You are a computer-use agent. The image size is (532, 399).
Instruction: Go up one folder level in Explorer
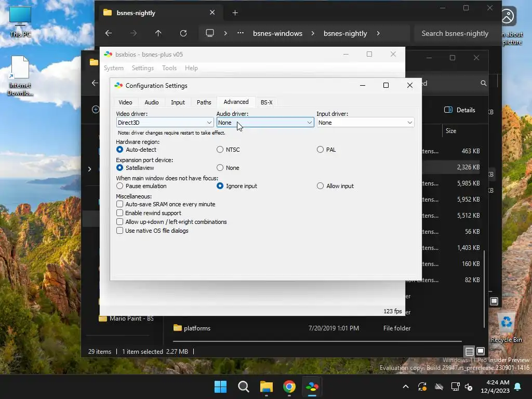tap(158, 33)
